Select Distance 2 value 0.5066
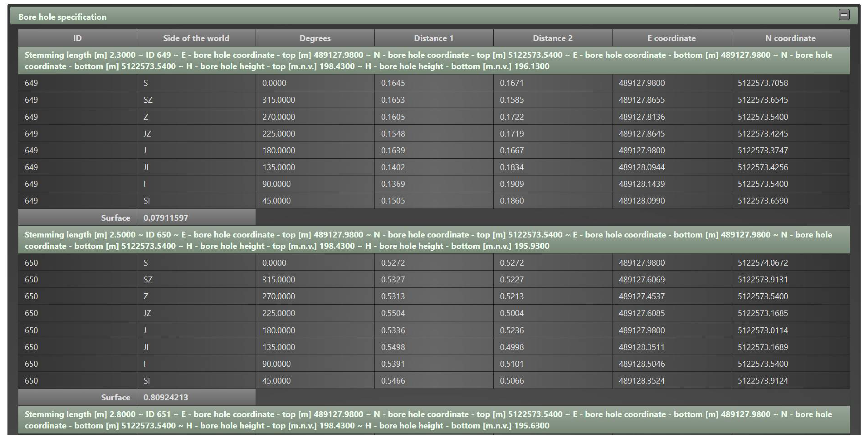The height and width of the screenshot is (445, 868). pyautogui.click(x=512, y=381)
